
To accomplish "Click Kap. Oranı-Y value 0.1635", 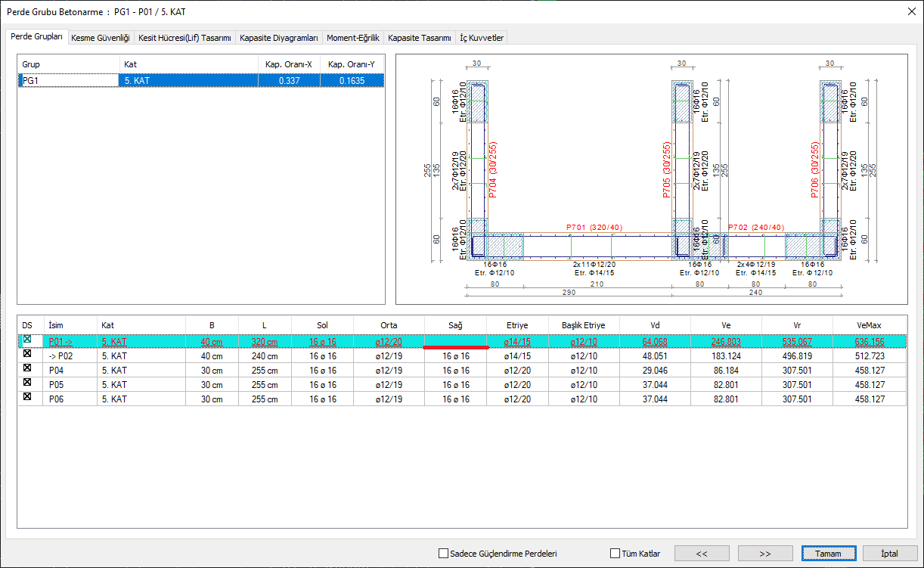I will pyautogui.click(x=352, y=80).
